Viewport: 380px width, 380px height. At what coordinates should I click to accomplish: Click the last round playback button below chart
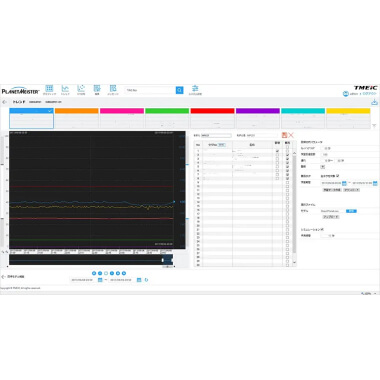point(124,273)
